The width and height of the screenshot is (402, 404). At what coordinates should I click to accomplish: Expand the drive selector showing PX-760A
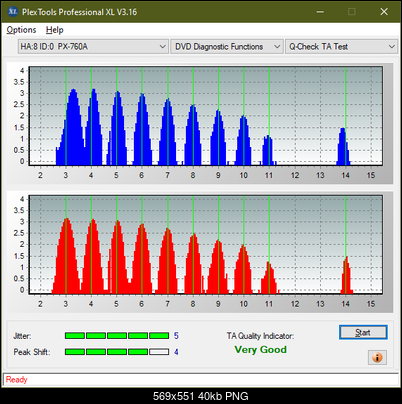(93, 47)
